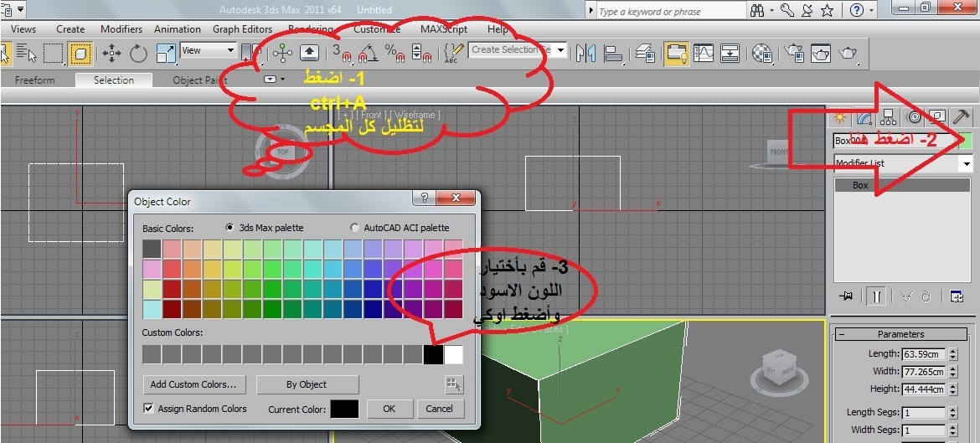980x443 pixels.
Task: Click Configure Modifier Sets icon
Action: 957,296
